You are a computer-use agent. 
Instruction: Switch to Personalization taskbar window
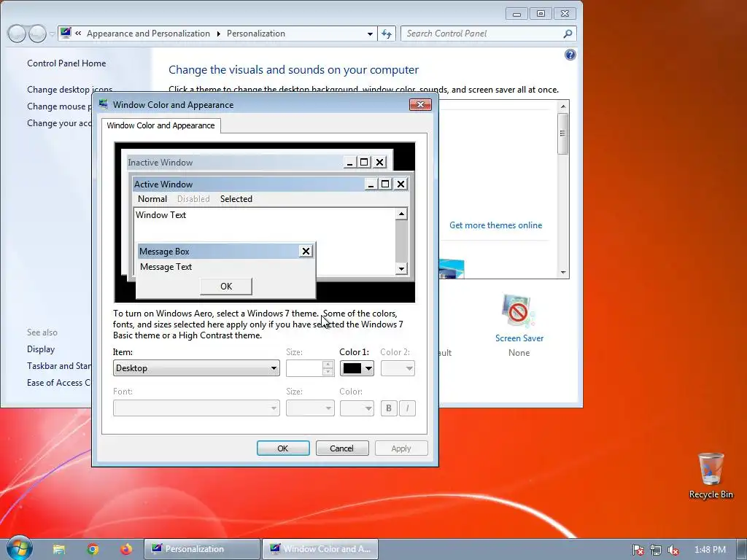[202, 549]
